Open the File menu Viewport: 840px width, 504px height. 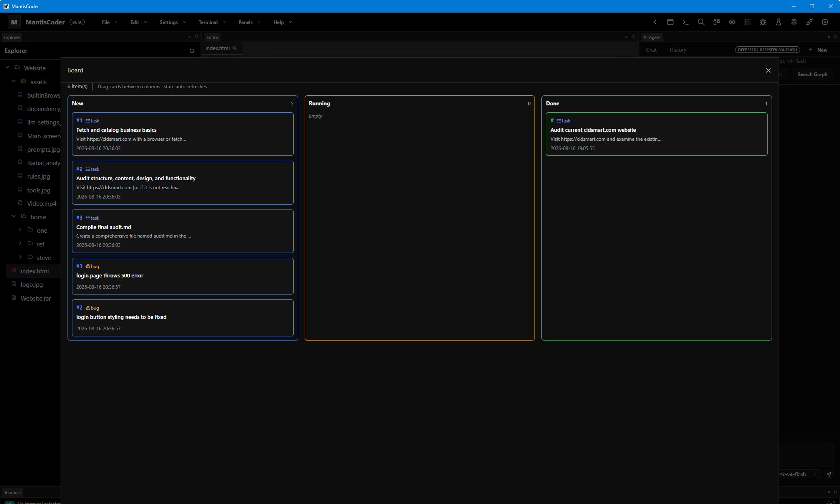(109, 22)
